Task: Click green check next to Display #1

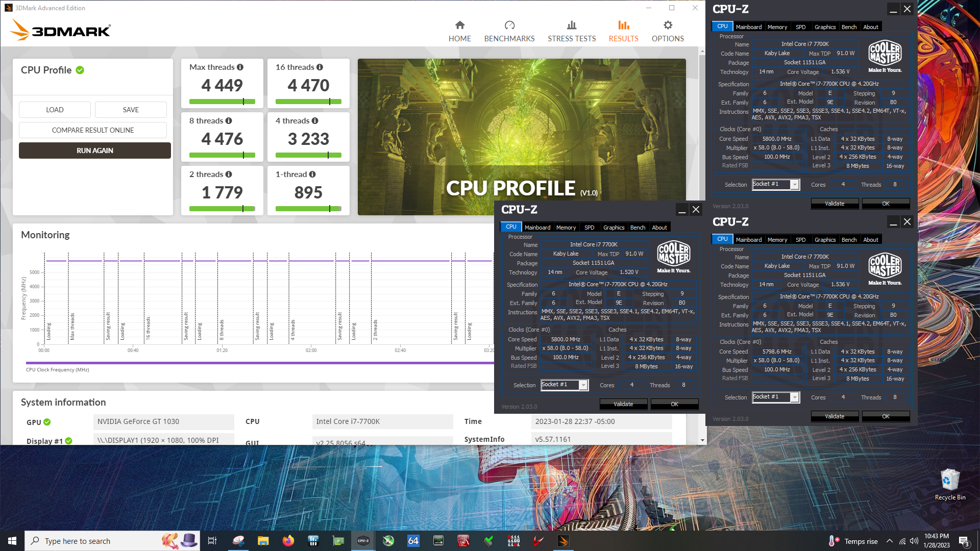Action: click(x=68, y=441)
